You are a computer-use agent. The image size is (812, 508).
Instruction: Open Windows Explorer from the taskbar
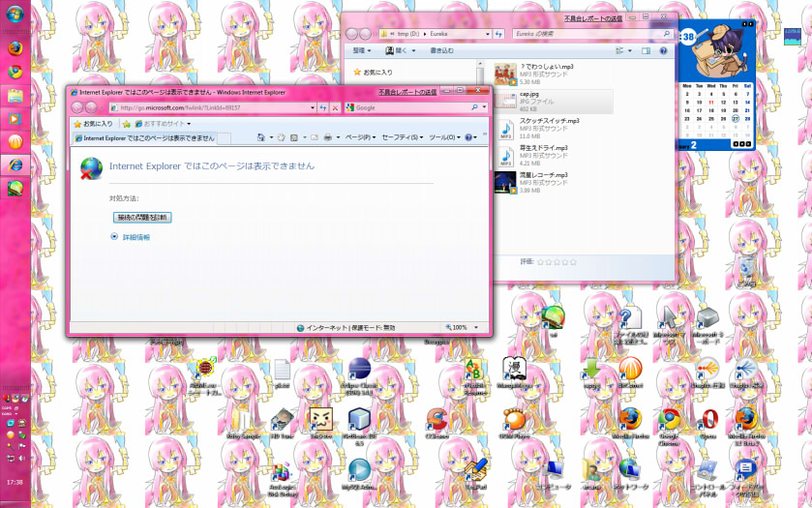15,95
